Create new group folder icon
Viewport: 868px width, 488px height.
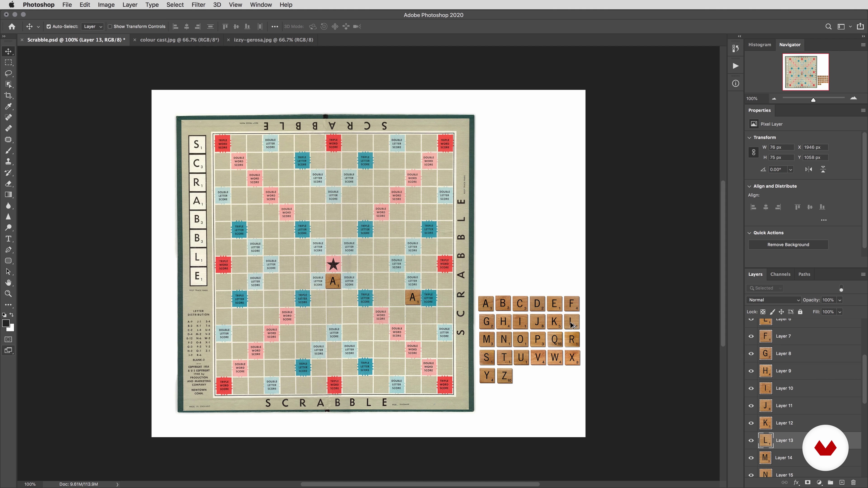click(x=830, y=483)
